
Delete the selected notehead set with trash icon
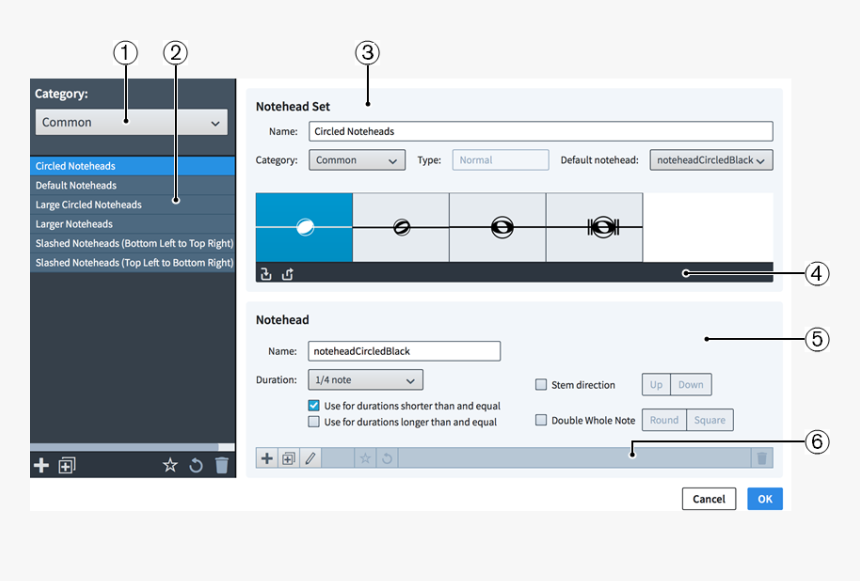pyautogui.click(x=222, y=465)
